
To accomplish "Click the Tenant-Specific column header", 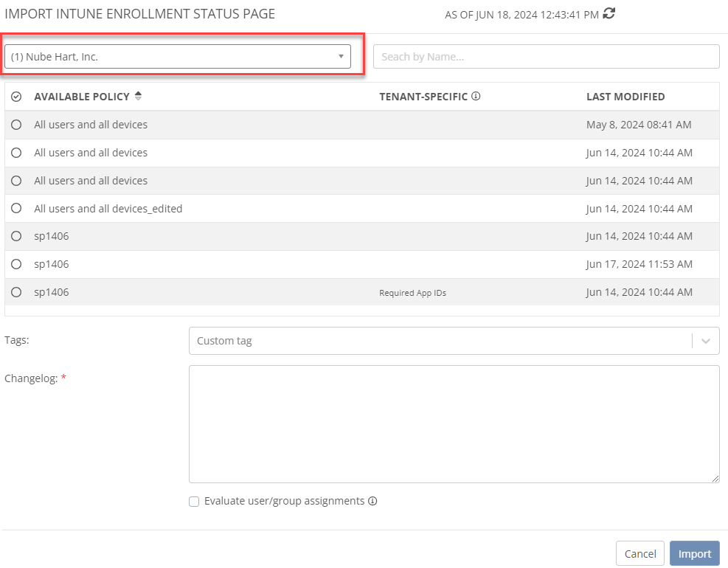I will click(x=423, y=97).
